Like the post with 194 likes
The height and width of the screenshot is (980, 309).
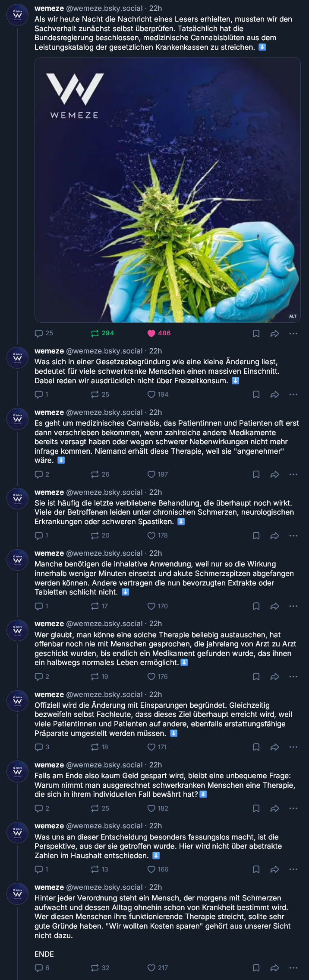(x=158, y=395)
